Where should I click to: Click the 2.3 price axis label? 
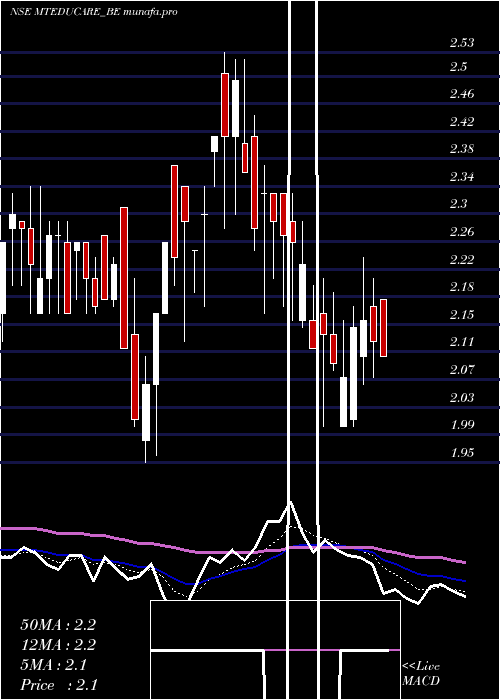458,204
